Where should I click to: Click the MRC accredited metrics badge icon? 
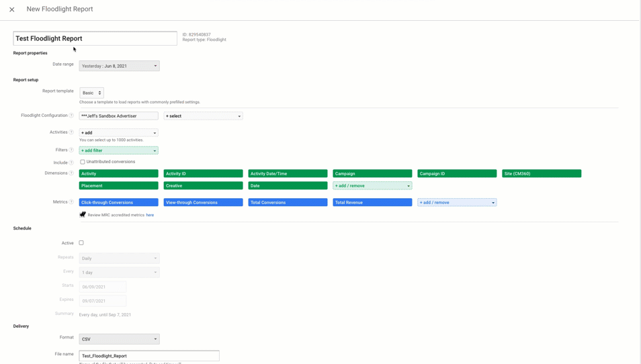coord(83,214)
